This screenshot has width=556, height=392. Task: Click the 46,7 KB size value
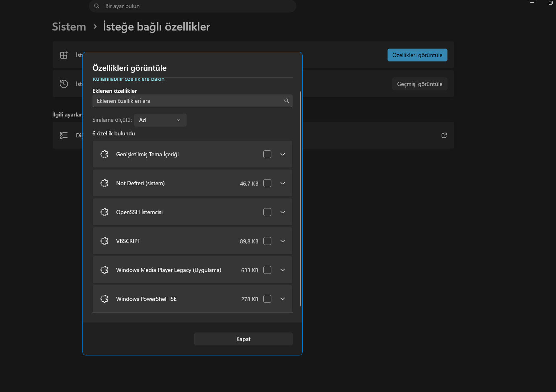click(x=249, y=184)
